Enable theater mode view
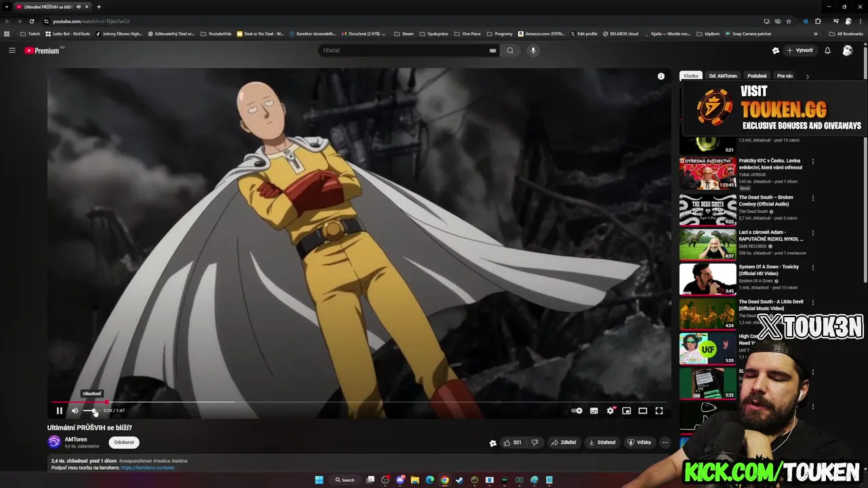Screen dimensions: 868x488 click(x=643, y=411)
